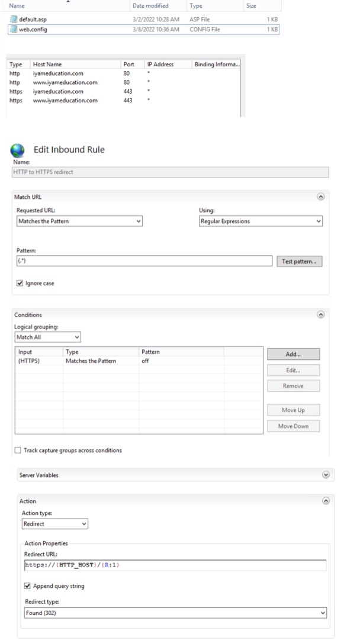Enable Track capture groups across conditions

18,450
